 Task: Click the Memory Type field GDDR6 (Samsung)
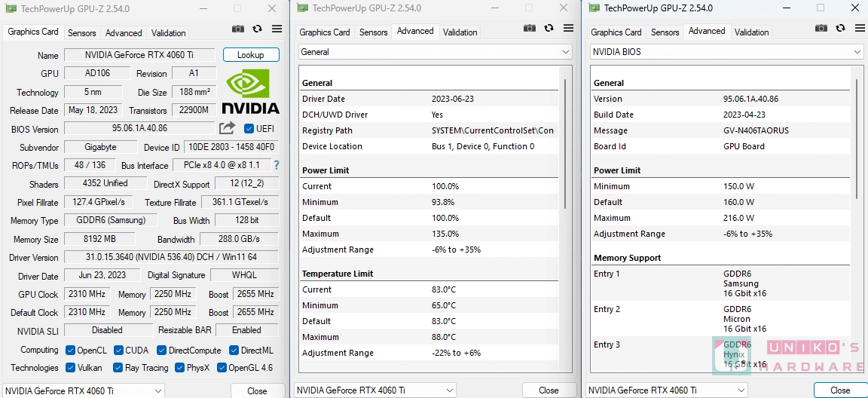pyautogui.click(x=111, y=220)
